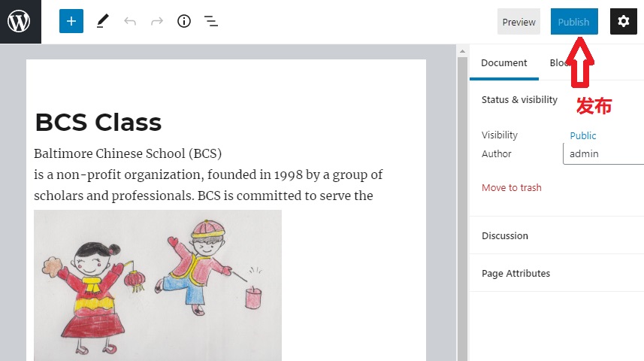The width and height of the screenshot is (644, 361).
Task: Expand the Page Attributes panel
Action: point(516,273)
